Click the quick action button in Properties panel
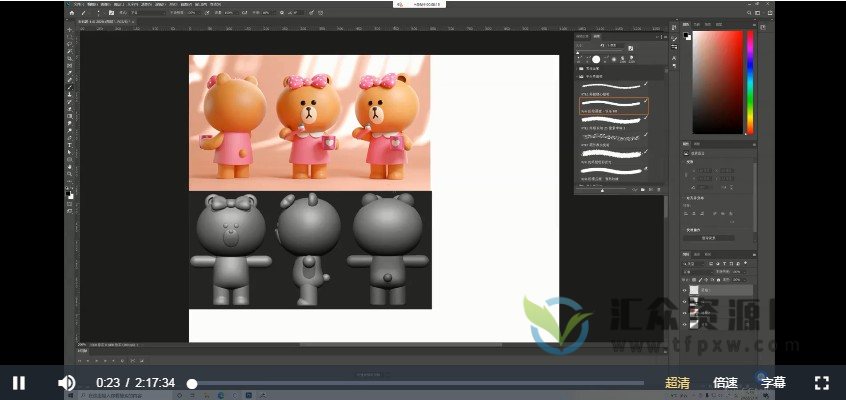 (708, 238)
